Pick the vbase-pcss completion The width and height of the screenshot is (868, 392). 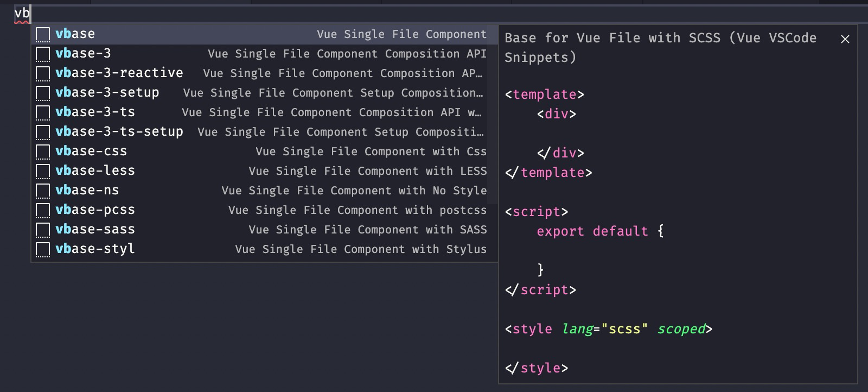click(264, 210)
